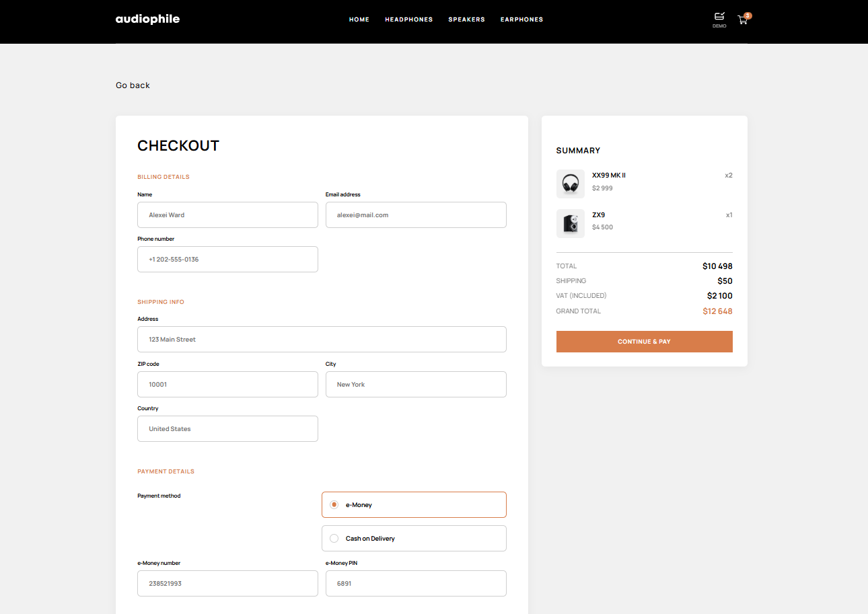Screen dimensions: 868x614
Task: Click the Shipping Info section label
Action: click(x=161, y=302)
